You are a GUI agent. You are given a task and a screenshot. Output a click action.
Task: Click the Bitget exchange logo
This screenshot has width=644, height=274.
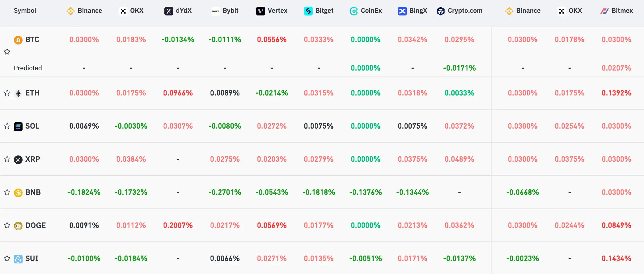308,11
